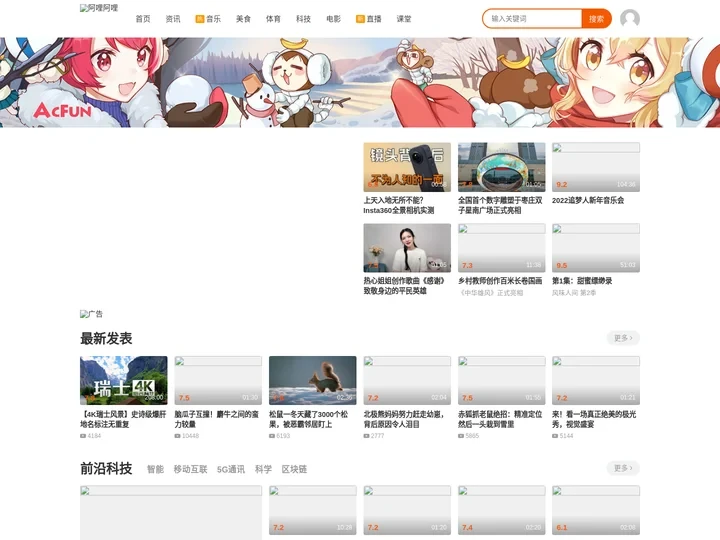Click the 广告 advertisement image placeholder

[91, 314]
